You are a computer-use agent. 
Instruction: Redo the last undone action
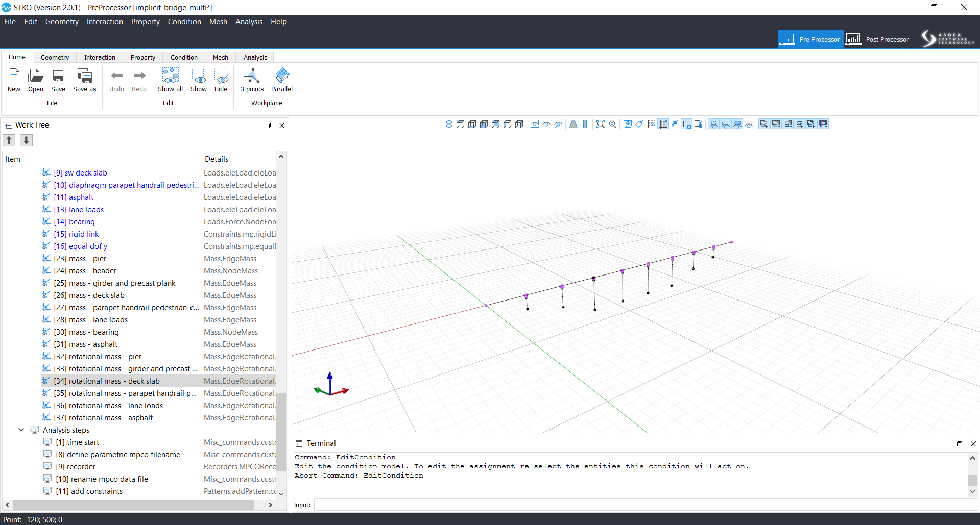[x=139, y=80]
